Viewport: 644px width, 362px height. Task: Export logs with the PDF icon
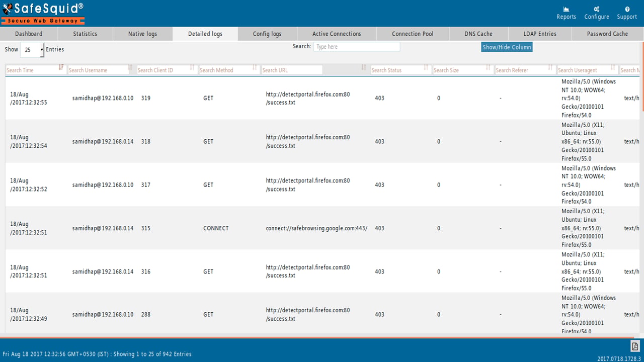tap(634, 346)
